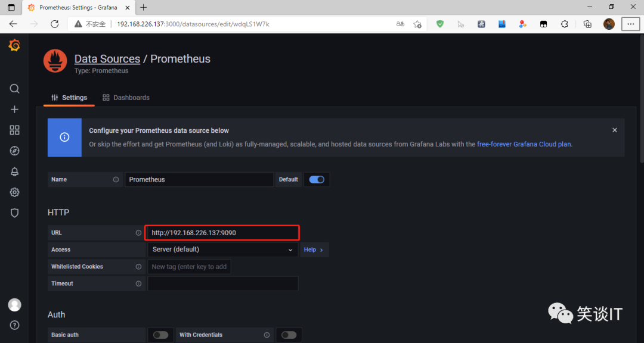Viewport: 644px width, 343px height.
Task: Enable the With Credentials toggle
Action: (x=289, y=335)
